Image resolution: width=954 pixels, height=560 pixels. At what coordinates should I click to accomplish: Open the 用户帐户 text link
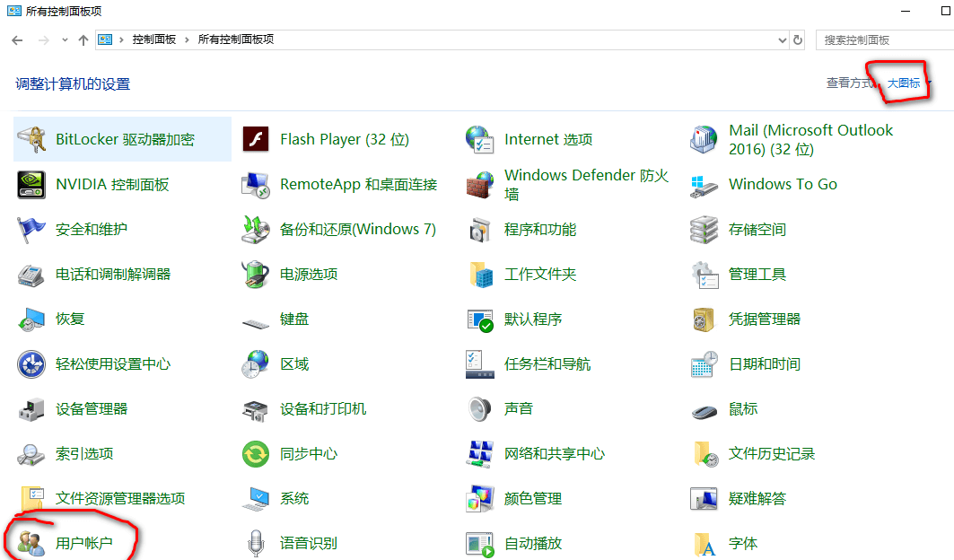tap(84, 544)
